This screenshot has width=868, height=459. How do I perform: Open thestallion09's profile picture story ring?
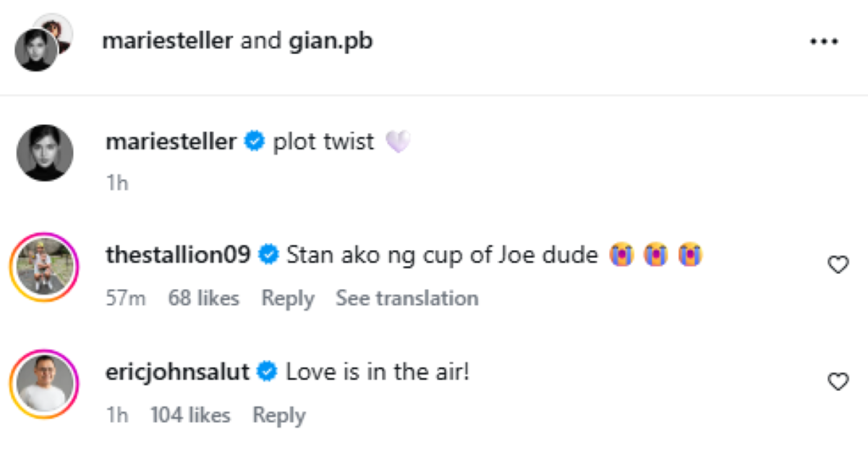click(45, 268)
